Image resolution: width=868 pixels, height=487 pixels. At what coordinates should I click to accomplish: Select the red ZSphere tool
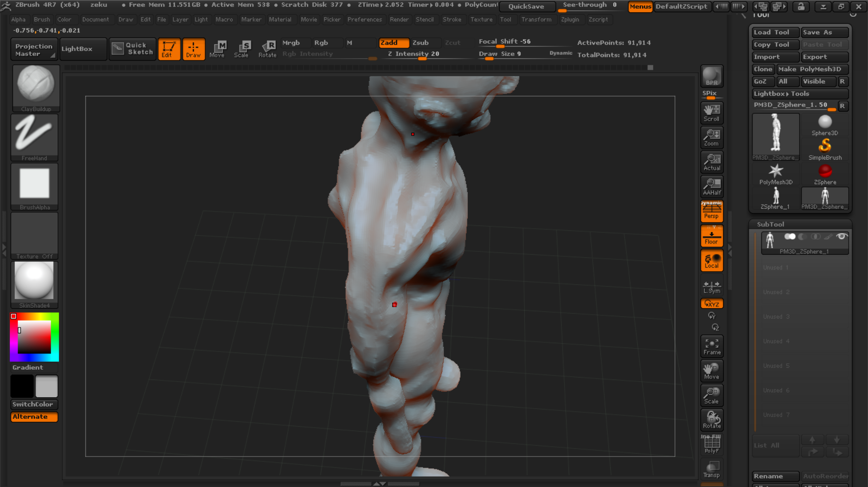825,174
